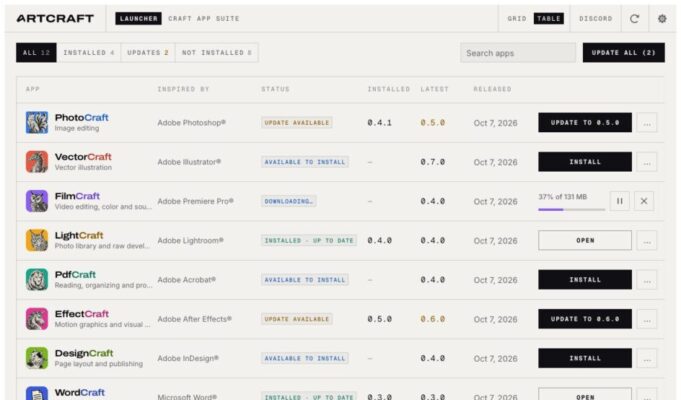Screen dimensions: 681x400
Task: Filter by Updates tab
Action: pos(148,53)
